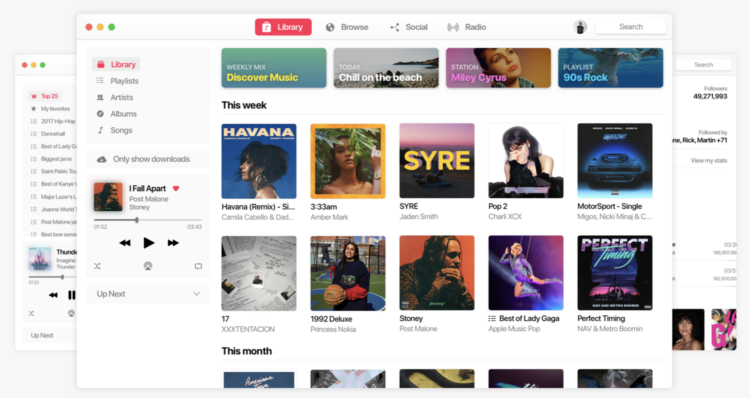The height and width of the screenshot is (398, 750).
Task: Open Artists in the sidebar
Action: pyautogui.click(x=115, y=97)
